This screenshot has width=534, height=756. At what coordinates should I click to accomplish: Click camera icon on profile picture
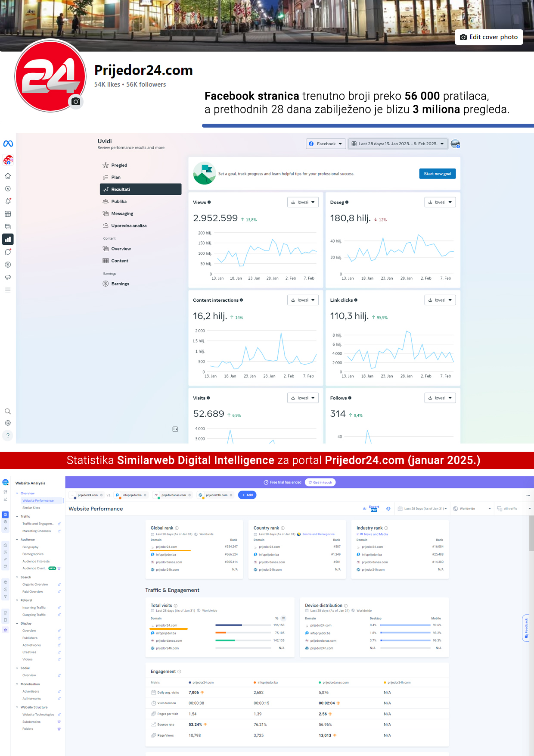76,102
